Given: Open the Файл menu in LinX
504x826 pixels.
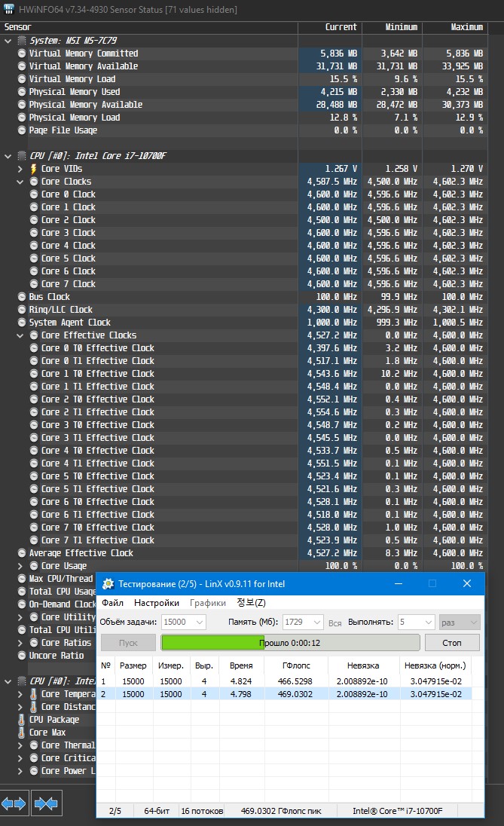Looking at the screenshot, I should tap(113, 603).
